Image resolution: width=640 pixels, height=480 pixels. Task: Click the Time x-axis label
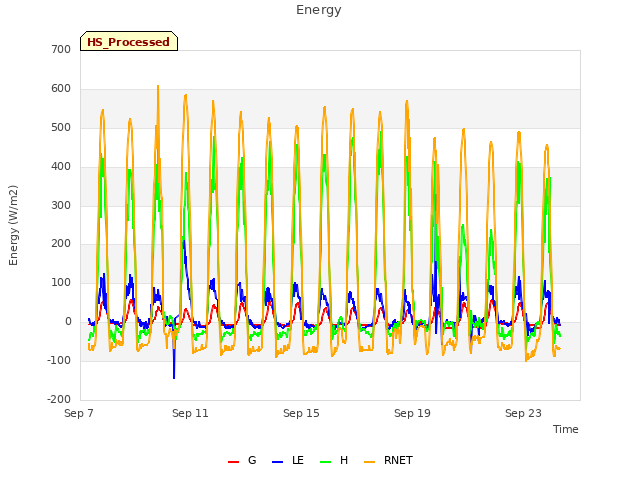click(565, 429)
